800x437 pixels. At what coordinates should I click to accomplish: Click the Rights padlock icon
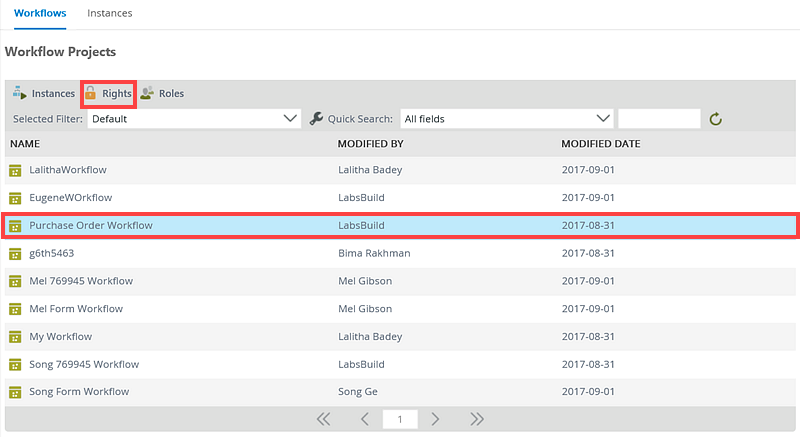click(90, 93)
